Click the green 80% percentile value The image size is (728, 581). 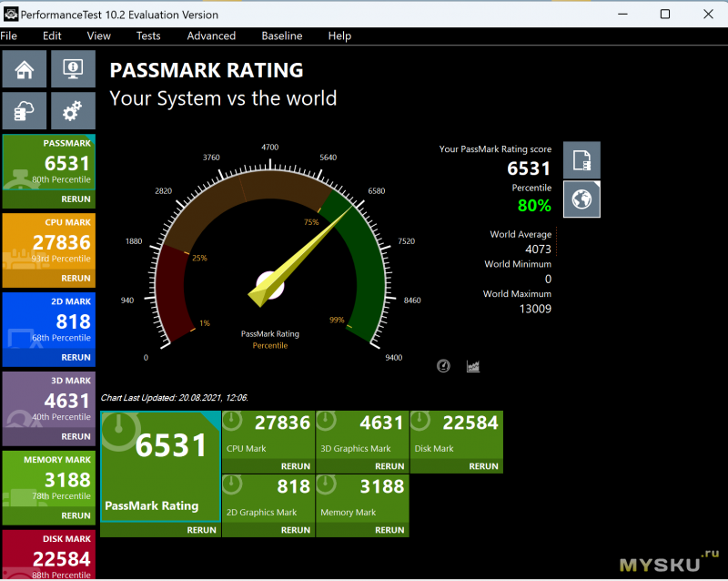pyautogui.click(x=534, y=206)
